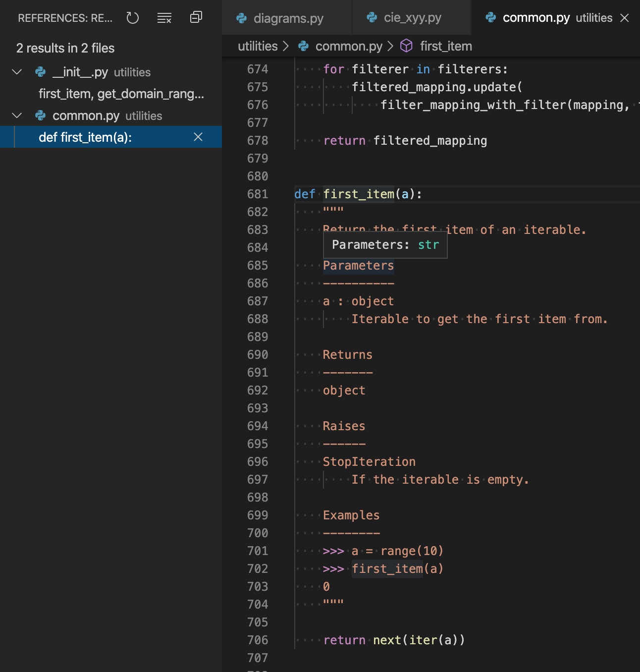Select the first_item, get_domain_rang... result
This screenshot has height=672, width=640.
121,94
